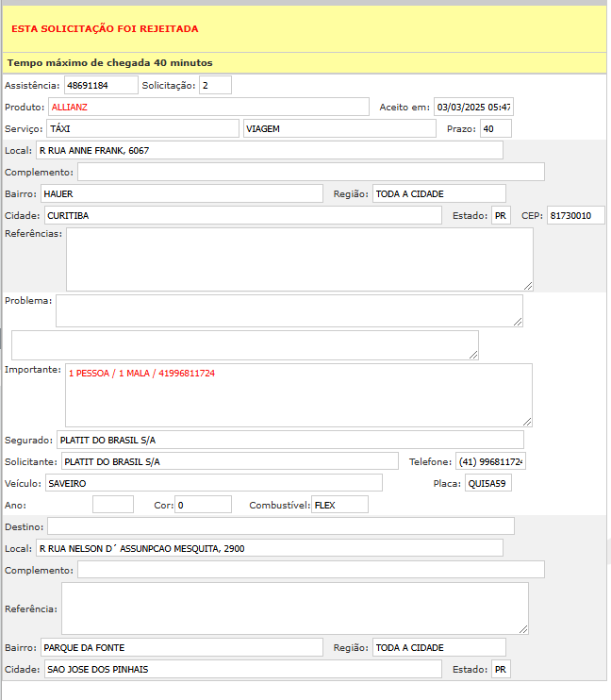Image resolution: width=611 pixels, height=700 pixels.
Task: Click the Prazo field showing 40
Action: [495, 128]
